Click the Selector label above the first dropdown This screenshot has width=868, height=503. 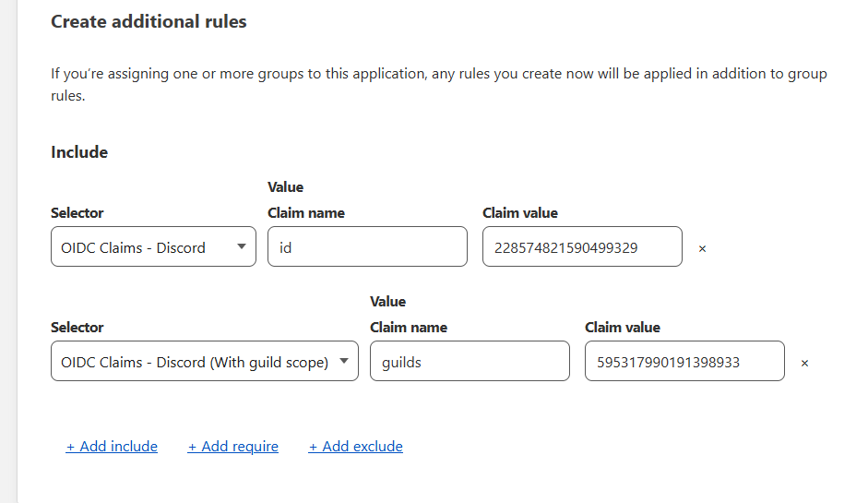77,212
